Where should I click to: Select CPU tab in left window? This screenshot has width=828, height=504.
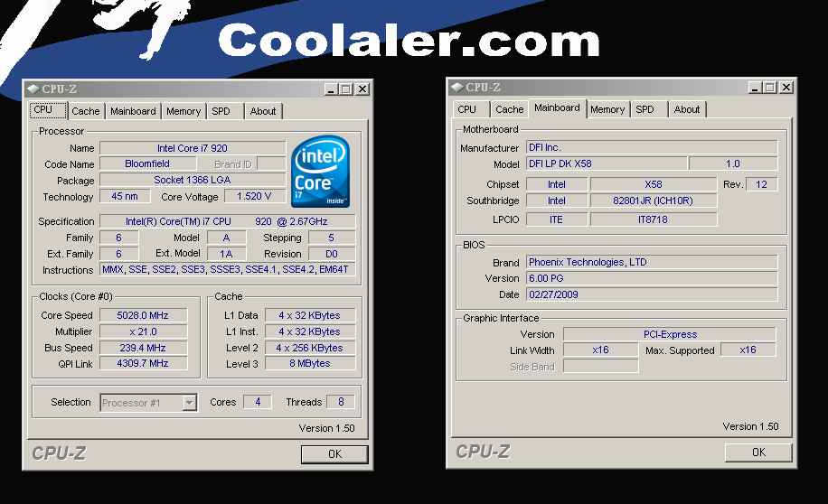pyautogui.click(x=48, y=110)
